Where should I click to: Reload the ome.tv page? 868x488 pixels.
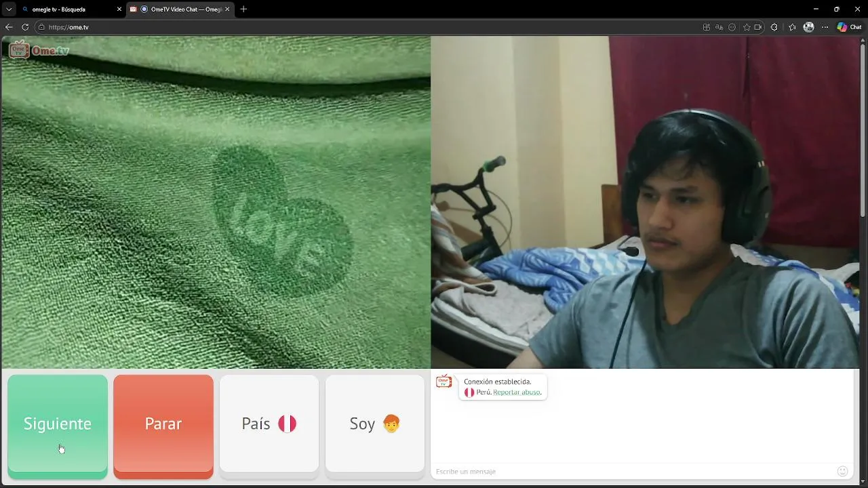pyautogui.click(x=25, y=27)
